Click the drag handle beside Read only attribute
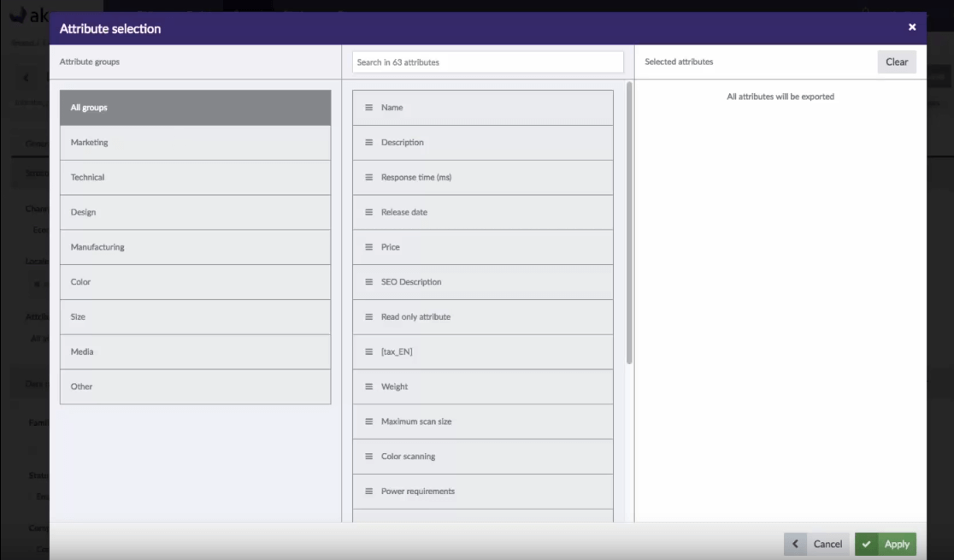Screen dimensions: 954x560 point(368,316)
